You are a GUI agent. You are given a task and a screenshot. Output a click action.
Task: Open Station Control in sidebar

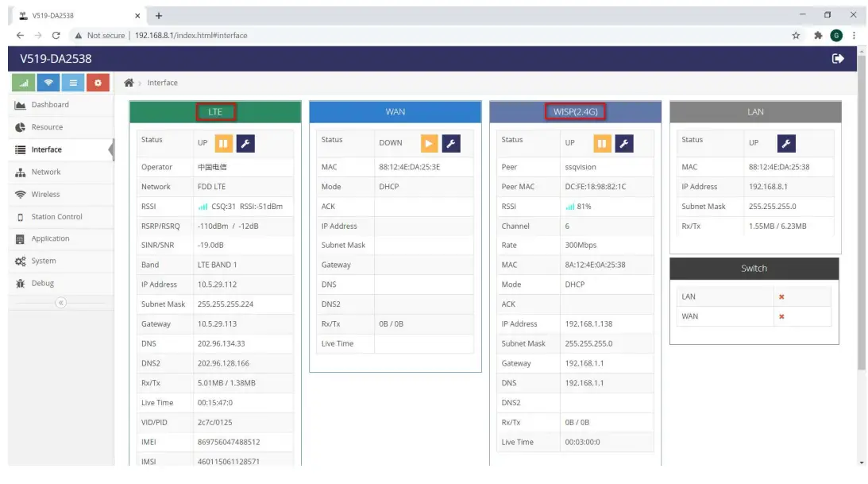(61, 217)
